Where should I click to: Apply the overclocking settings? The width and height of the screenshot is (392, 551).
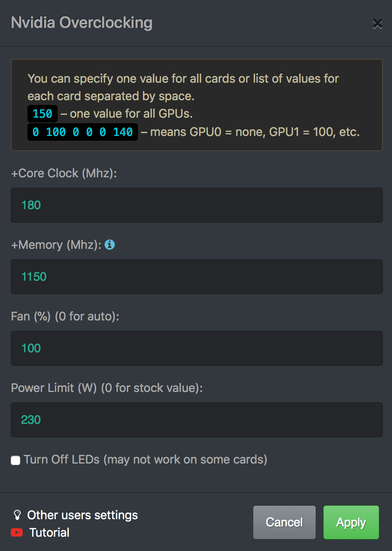[x=351, y=522]
